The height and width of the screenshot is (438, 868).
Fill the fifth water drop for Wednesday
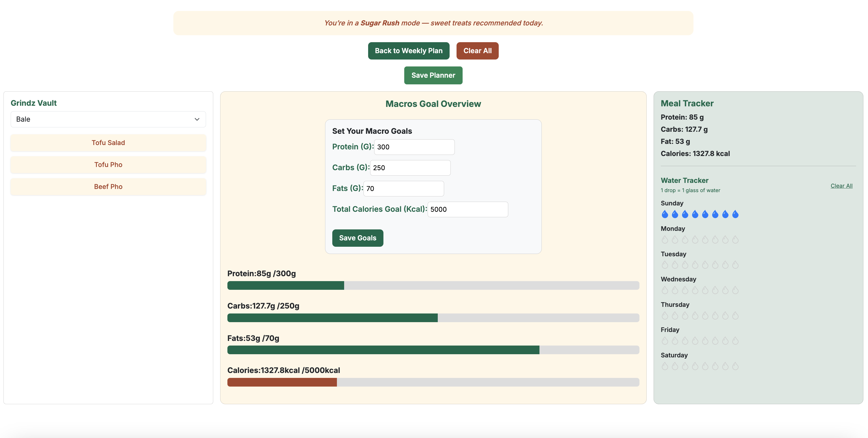tap(705, 290)
